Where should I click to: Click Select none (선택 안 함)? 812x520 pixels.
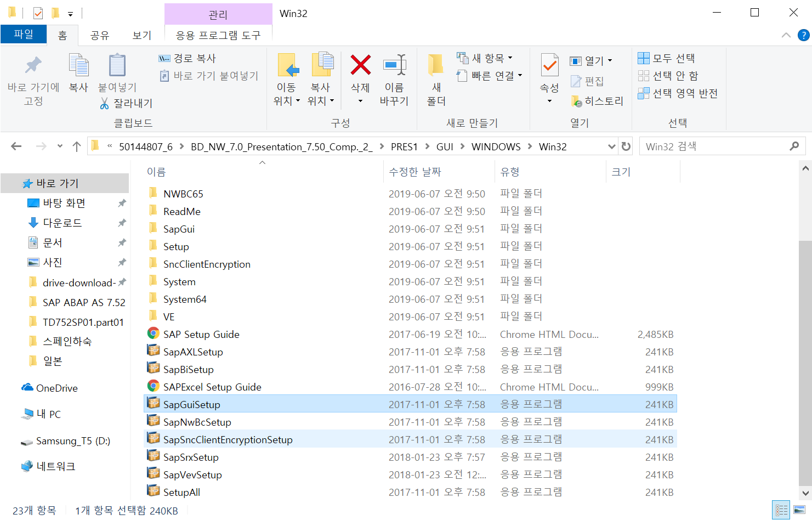pyautogui.click(x=668, y=76)
